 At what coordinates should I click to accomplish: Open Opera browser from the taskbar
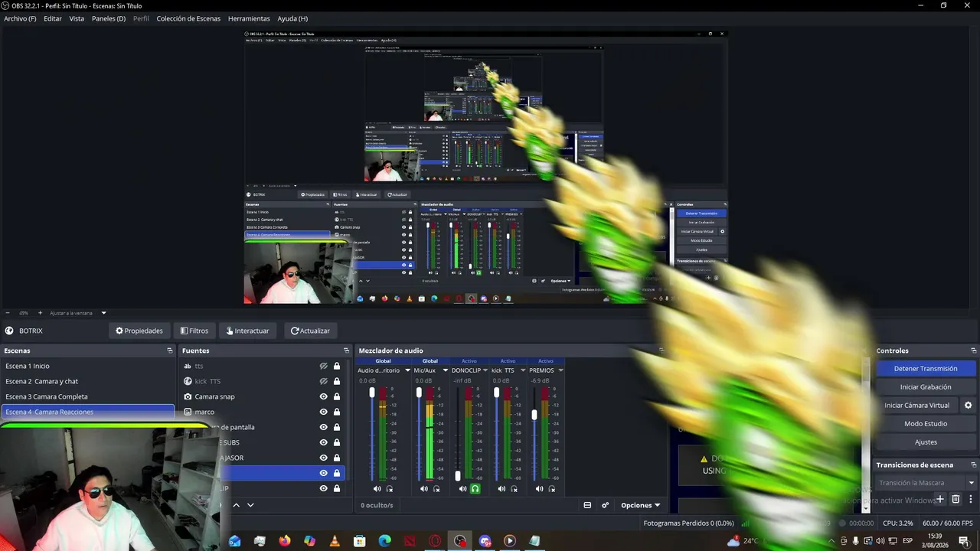(435, 541)
